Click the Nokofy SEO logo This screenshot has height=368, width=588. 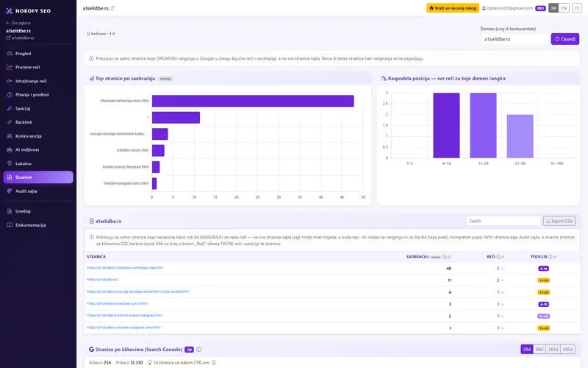point(28,11)
